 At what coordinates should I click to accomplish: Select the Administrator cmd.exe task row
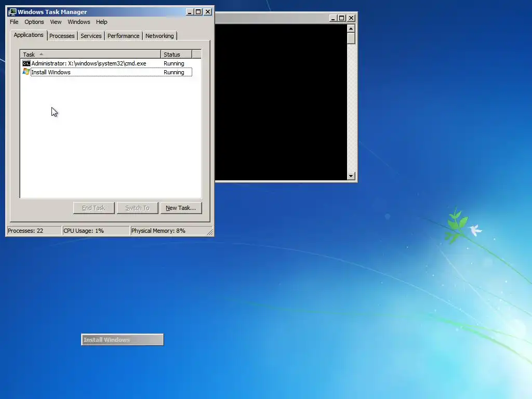(107, 63)
